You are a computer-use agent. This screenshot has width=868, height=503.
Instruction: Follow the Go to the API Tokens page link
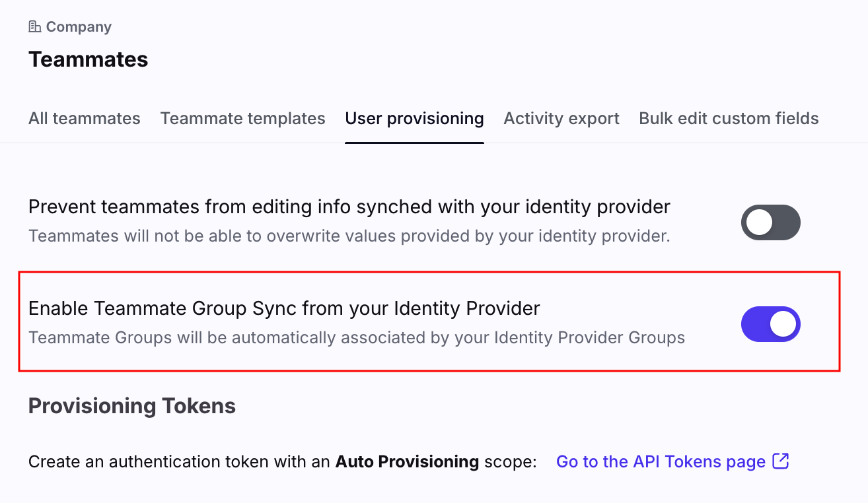(x=661, y=461)
